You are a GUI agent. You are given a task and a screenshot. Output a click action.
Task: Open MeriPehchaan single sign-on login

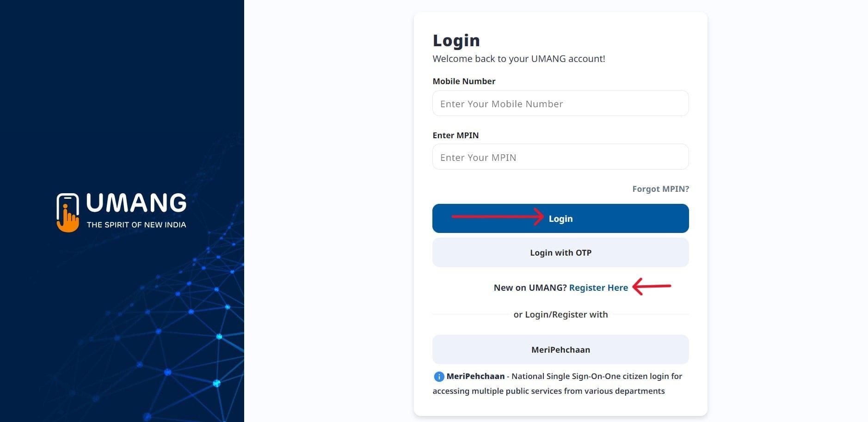point(560,349)
